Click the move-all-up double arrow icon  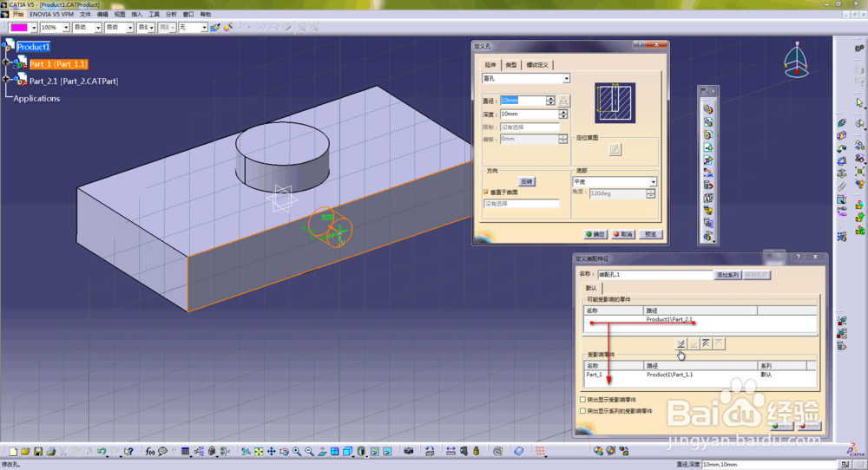click(706, 343)
